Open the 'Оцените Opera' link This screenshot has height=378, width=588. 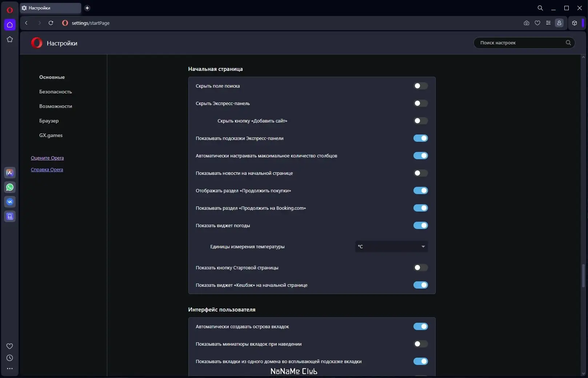point(47,158)
